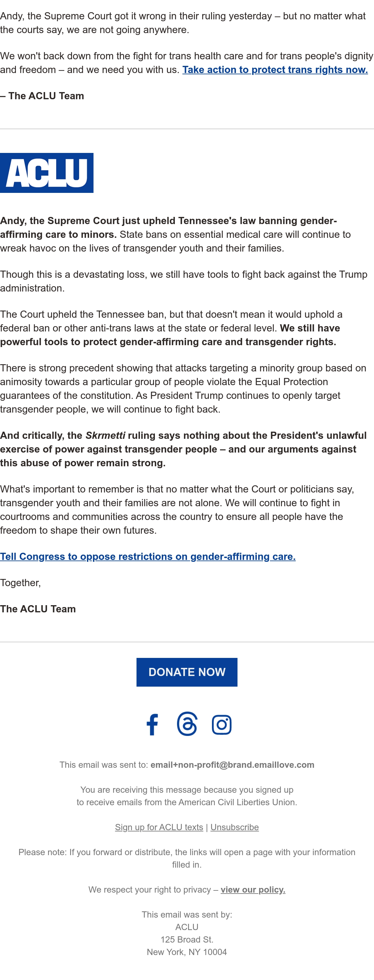Screen dimensions: 374x980
Task: Click 'The ACLU Team' signature below 'Together,'
Action: [x=38, y=609]
